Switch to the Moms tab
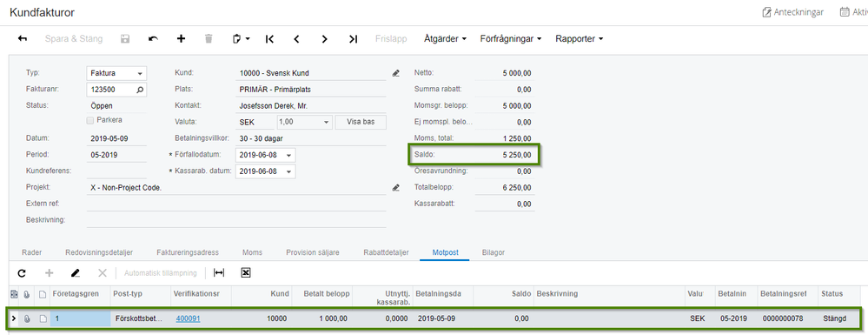Screen dimensions: 868x335 253,252
